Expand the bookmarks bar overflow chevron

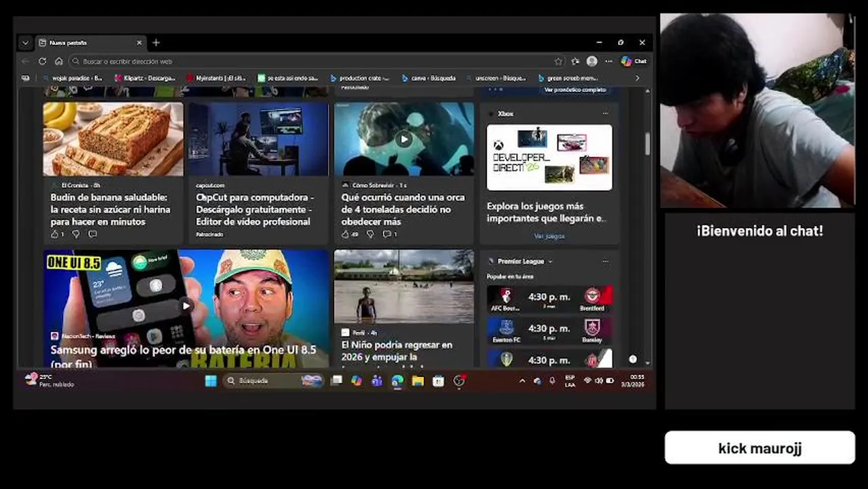tap(636, 78)
